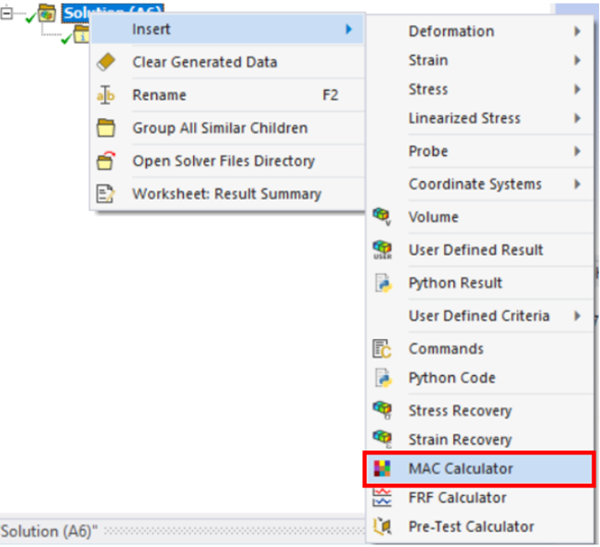Expand the Strain submenu arrow
This screenshot has height=547, width=600.
tap(577, 60)
